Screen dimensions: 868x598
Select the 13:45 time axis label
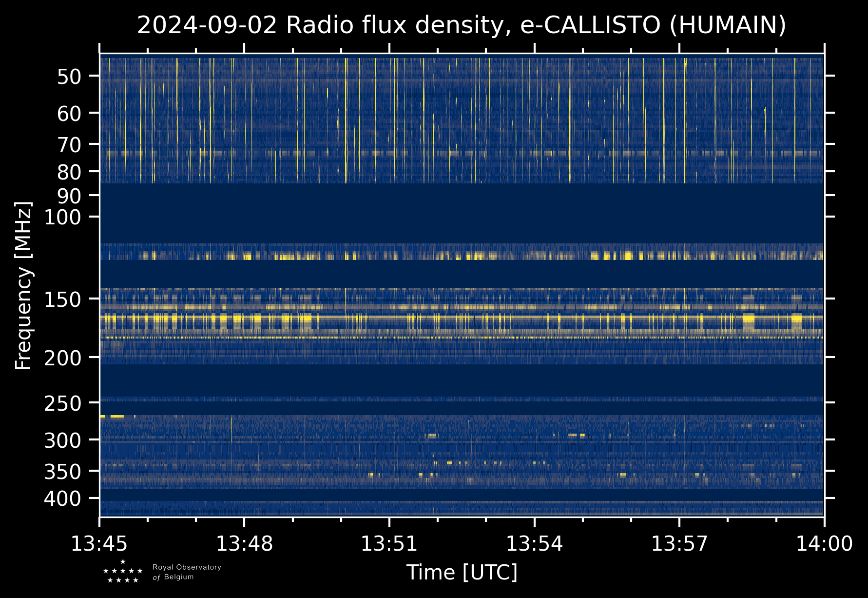[x=99, y=543]
